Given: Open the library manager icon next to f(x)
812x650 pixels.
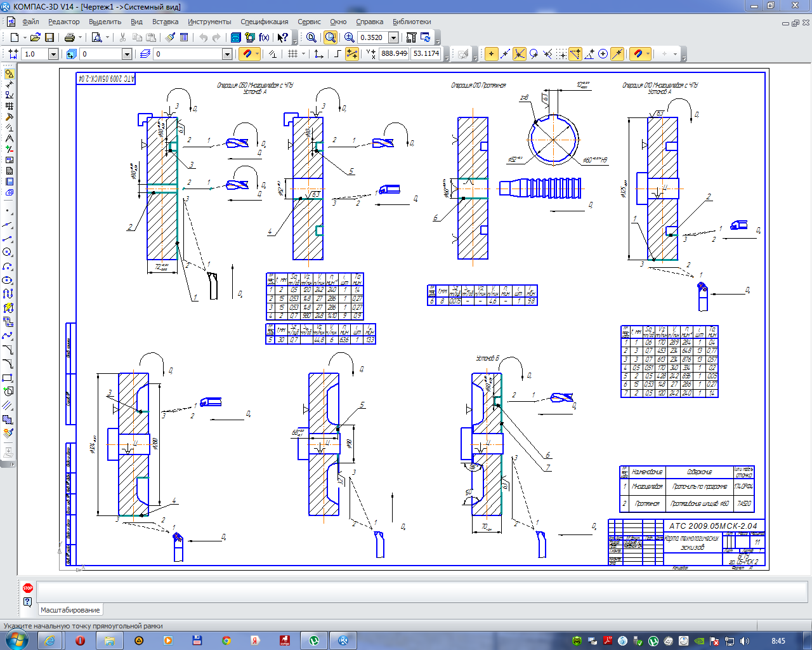Looking at the screenshot, I should 250,37.
